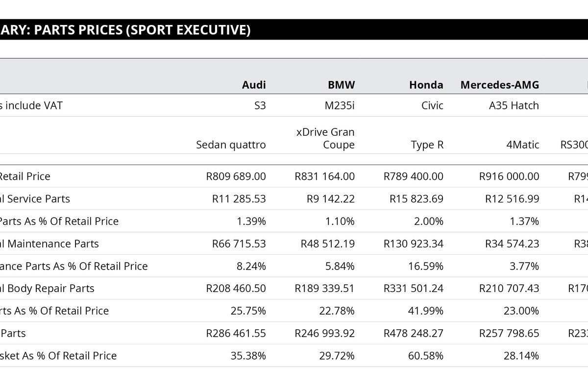Click the Honda column header
Viewport: 588px width, 392px height.
click(426, 85)
